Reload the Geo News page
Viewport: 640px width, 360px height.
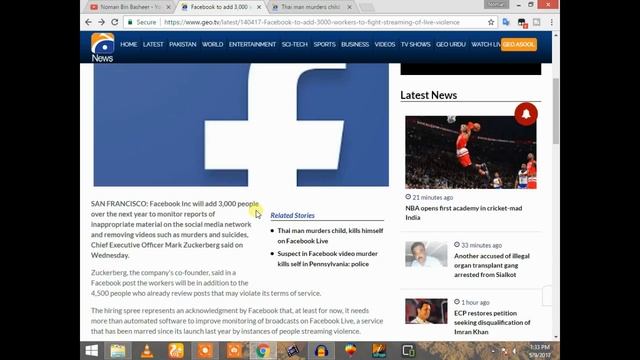click(x=115, y=22)
